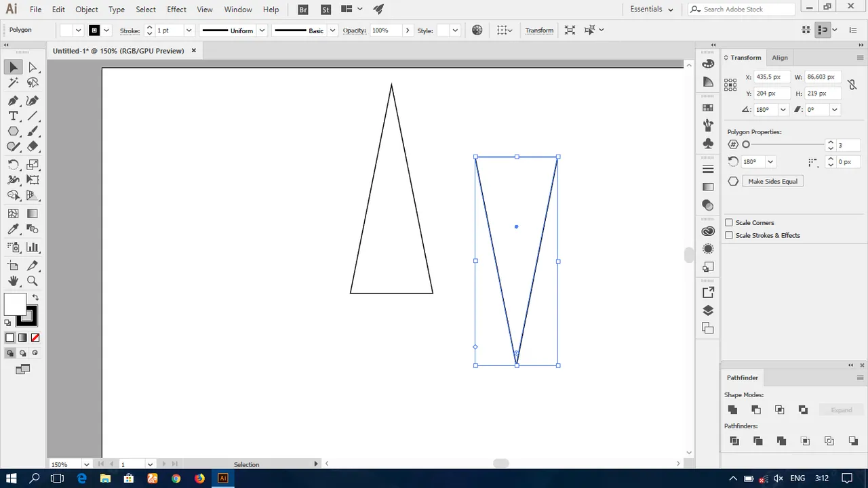Open the Uniform variable width profile dropdown
868x488 pixels.
point(262,30)
